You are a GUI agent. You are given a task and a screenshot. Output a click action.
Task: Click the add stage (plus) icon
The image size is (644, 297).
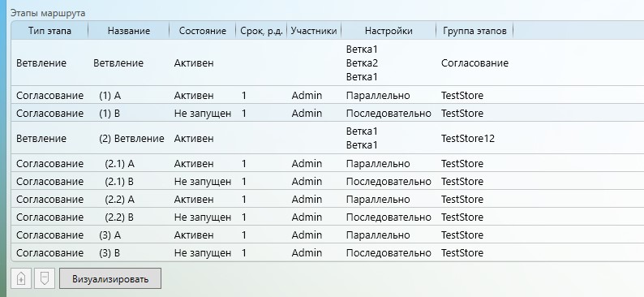pyautogui.click(x=21, y=278)
